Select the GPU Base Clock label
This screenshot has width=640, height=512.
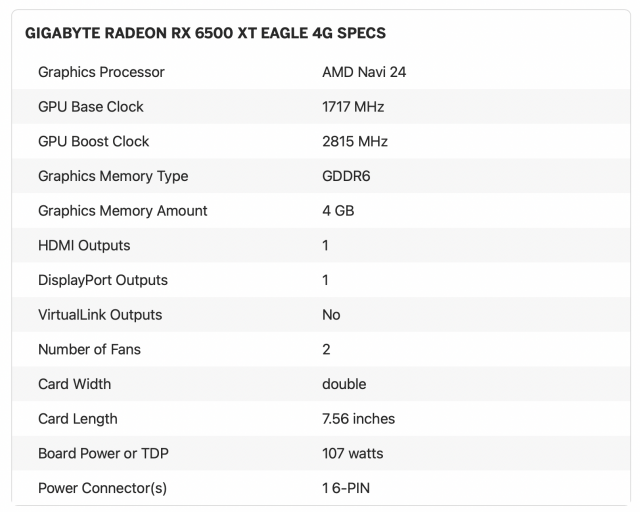91,107
